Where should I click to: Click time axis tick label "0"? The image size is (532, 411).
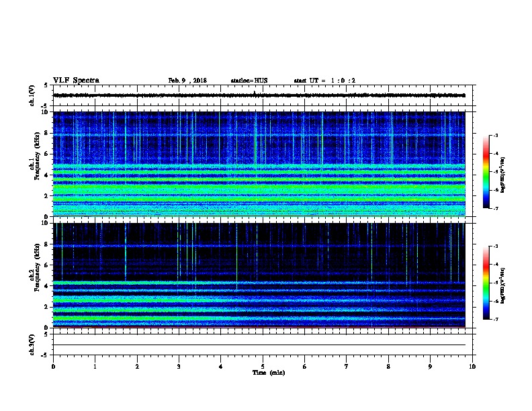[53, 367]
